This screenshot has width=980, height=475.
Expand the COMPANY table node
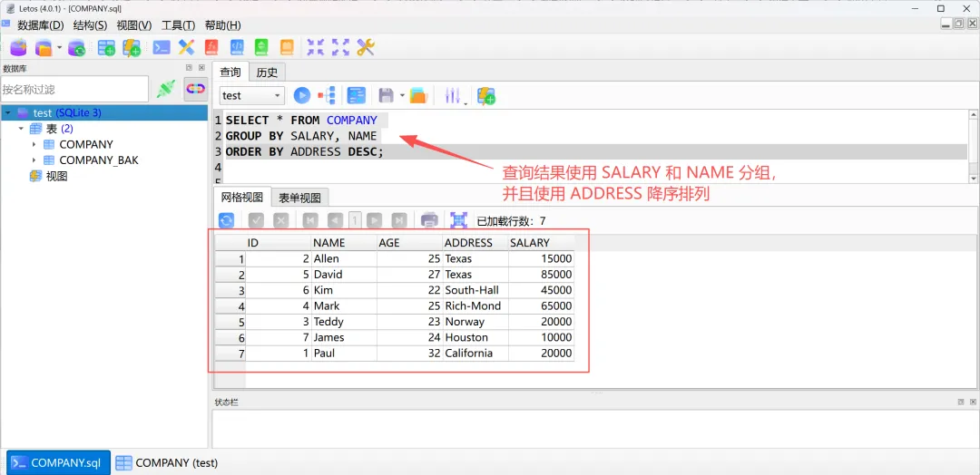tap(34, 144)
